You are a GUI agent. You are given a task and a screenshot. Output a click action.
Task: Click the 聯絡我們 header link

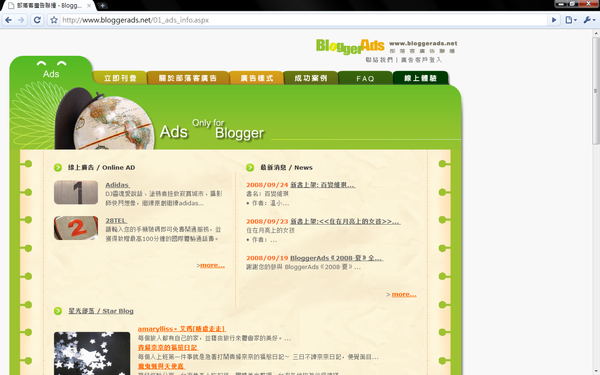point(379,60)
